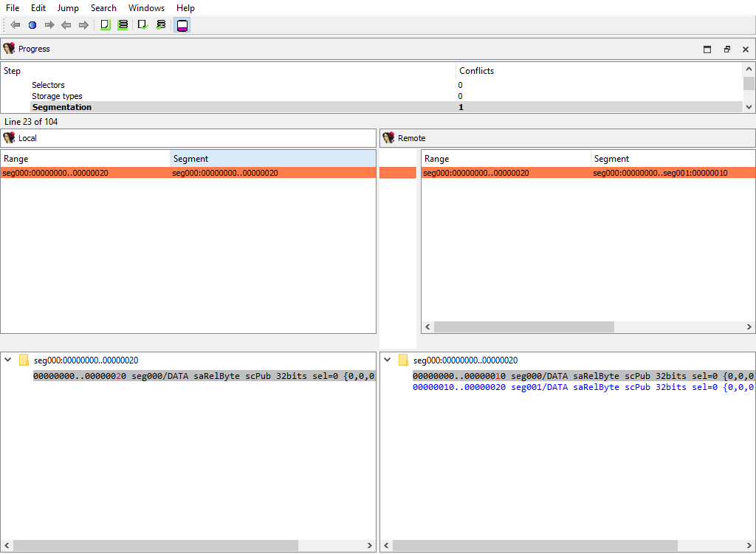756x554 pixels.
Task: Click the blue circle toolbar icon
Action: pyautogui.click(x=32, y=25)
